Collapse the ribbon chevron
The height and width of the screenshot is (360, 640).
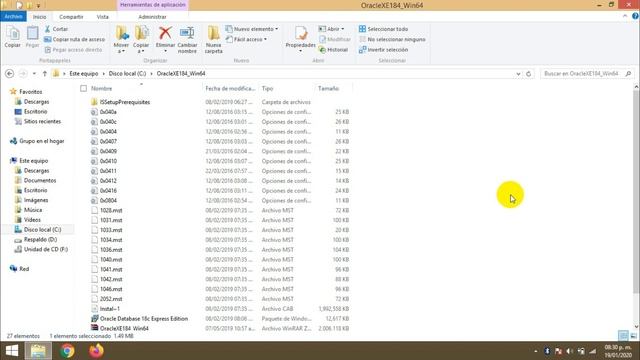tap(625, 16)
